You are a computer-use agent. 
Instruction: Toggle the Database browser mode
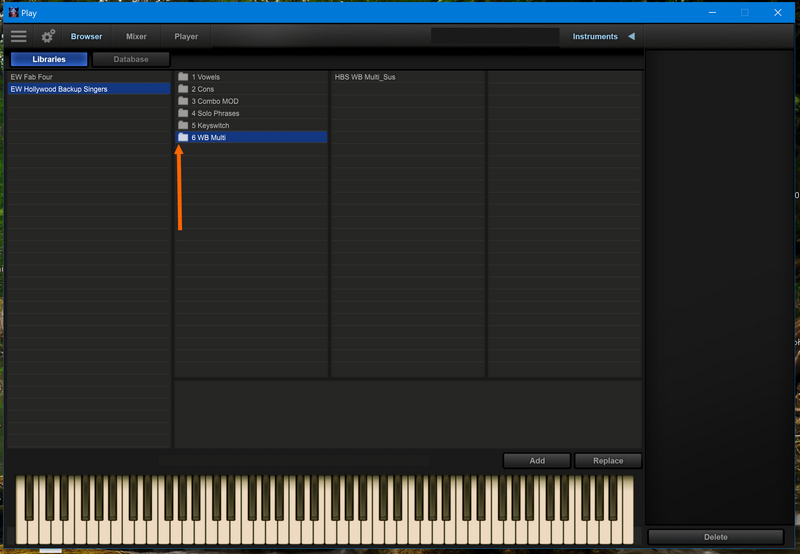131,60
